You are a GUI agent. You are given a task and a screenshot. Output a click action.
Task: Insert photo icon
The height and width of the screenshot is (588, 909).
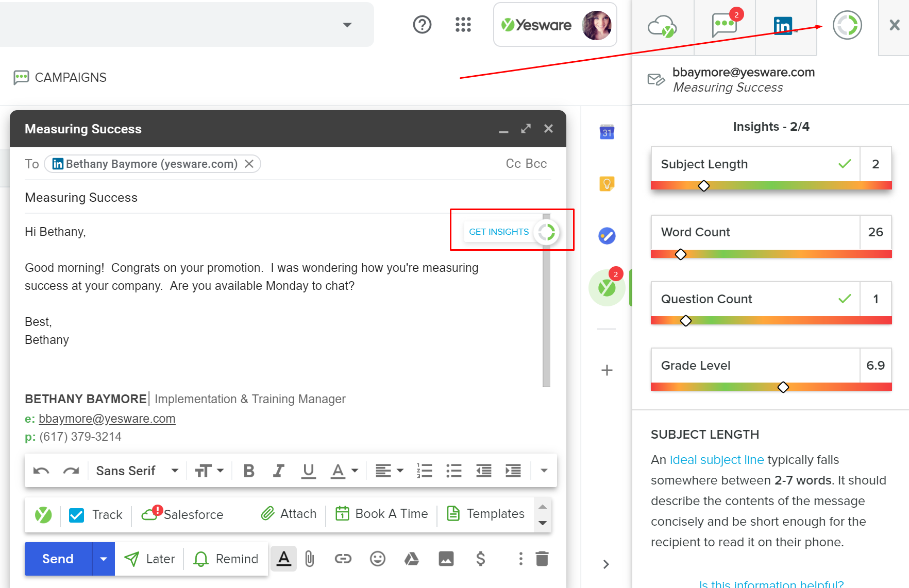click(x=446, y=559)
